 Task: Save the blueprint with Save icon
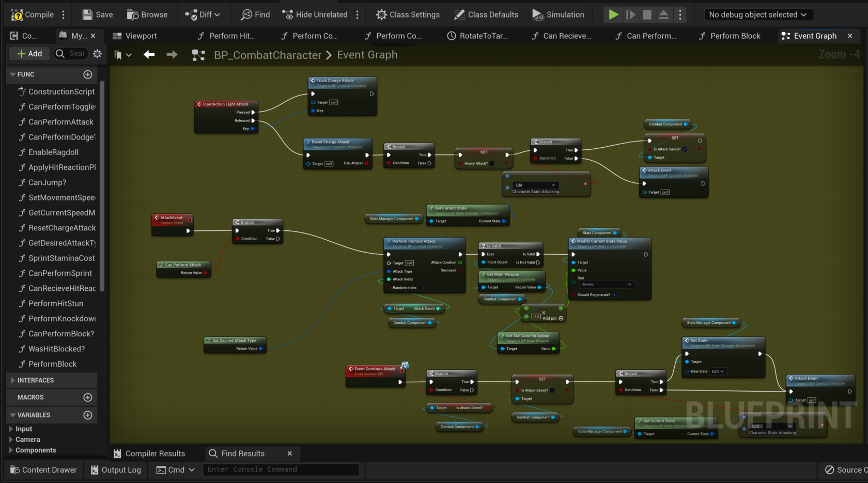[x=87, y=15]
